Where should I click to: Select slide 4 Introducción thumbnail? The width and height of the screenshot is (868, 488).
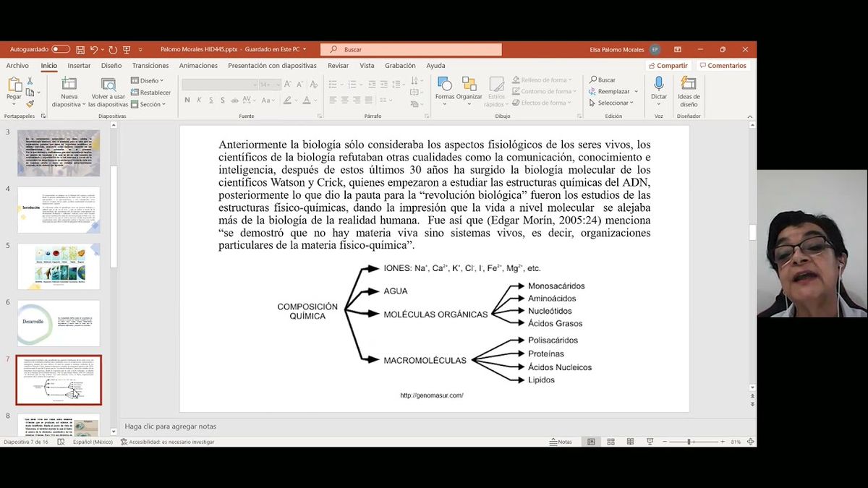[x=59, y=210]
